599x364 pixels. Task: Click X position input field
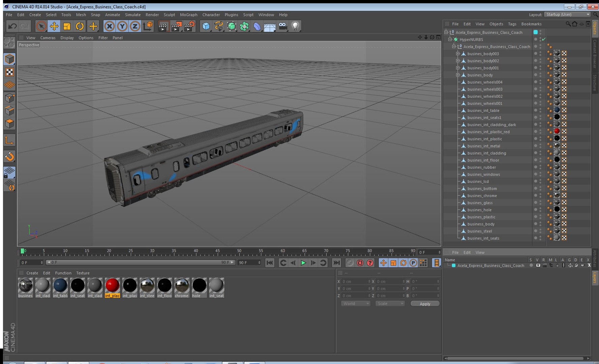tap(356, 281)
